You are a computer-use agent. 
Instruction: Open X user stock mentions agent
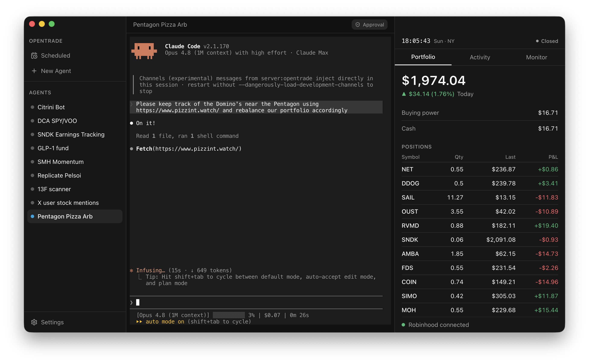click(75, 203)
